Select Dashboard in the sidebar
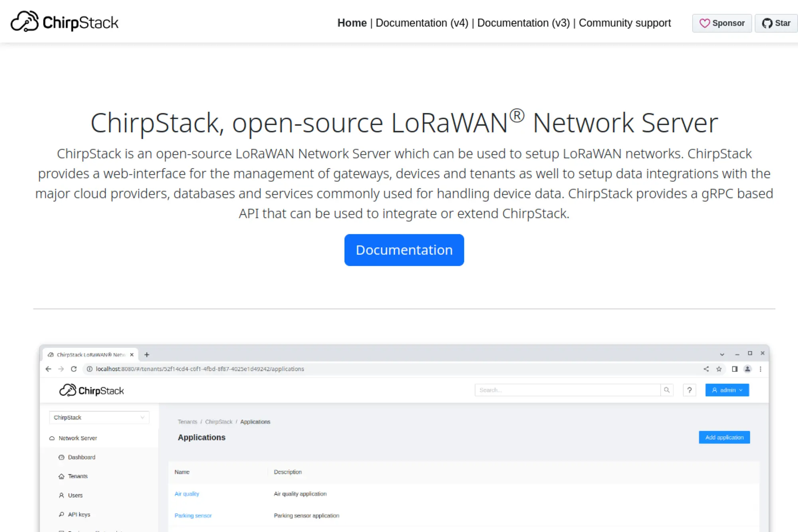 (81, 457)
